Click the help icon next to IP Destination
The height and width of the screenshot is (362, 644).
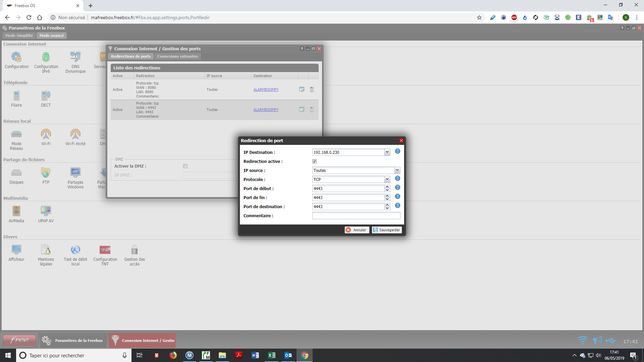tap(397, 152)
